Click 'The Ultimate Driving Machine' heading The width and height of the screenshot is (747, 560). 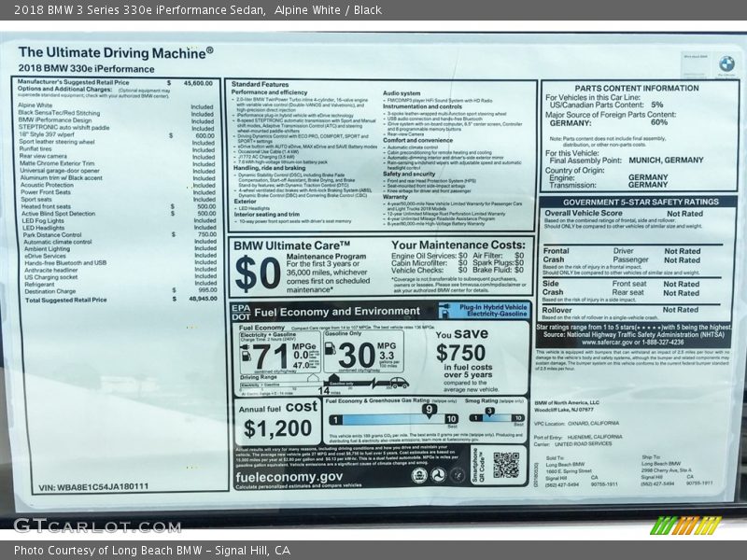116,53
